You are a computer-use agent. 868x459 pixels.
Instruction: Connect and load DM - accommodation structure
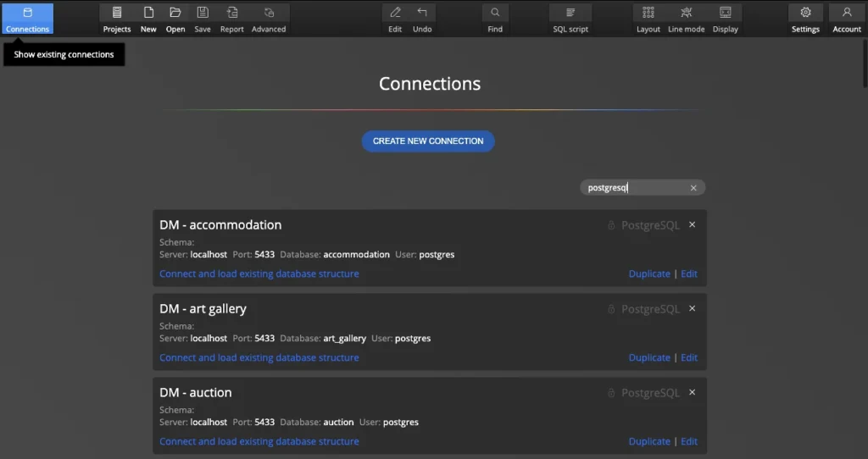tap(259, 274)
